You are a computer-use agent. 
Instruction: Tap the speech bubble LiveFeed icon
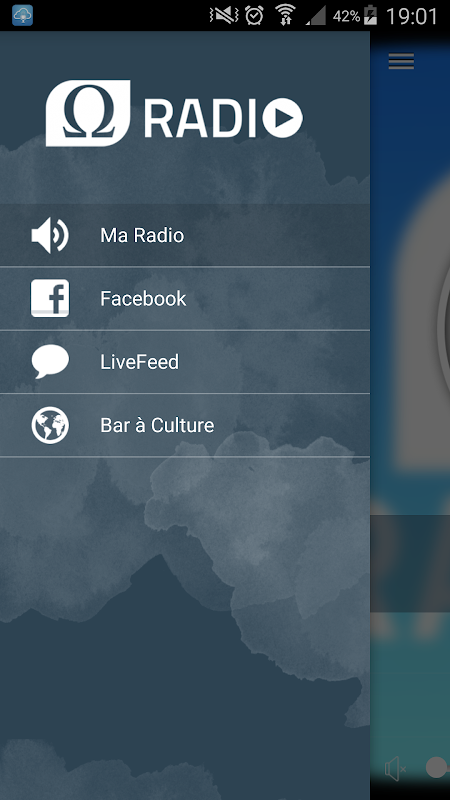click(x=50, y=362)
